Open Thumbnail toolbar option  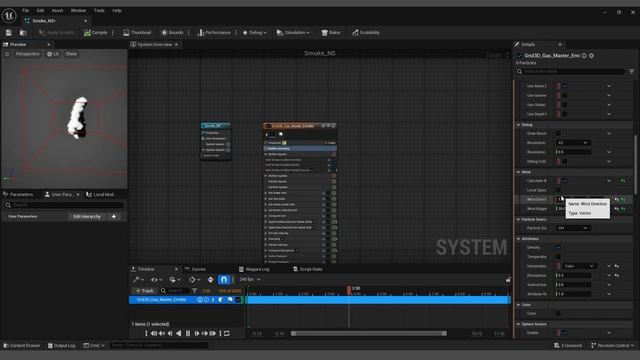tap(137, 33)
